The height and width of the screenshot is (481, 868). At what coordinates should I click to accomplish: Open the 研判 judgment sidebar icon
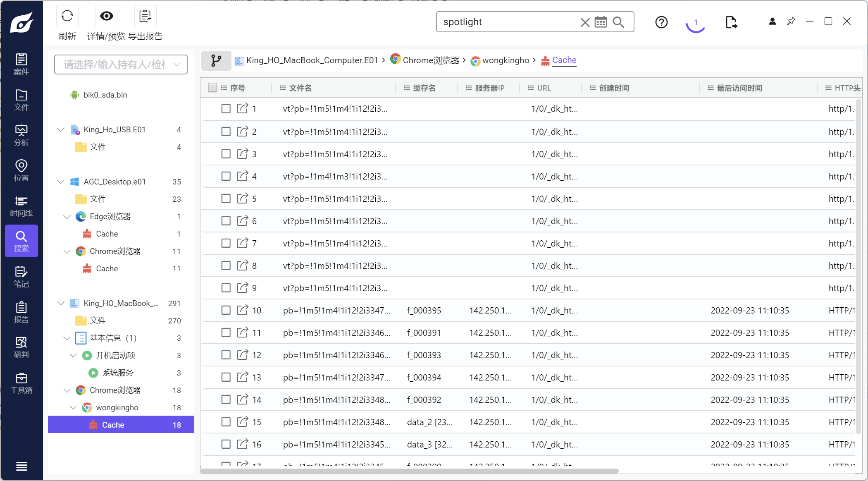21,347
